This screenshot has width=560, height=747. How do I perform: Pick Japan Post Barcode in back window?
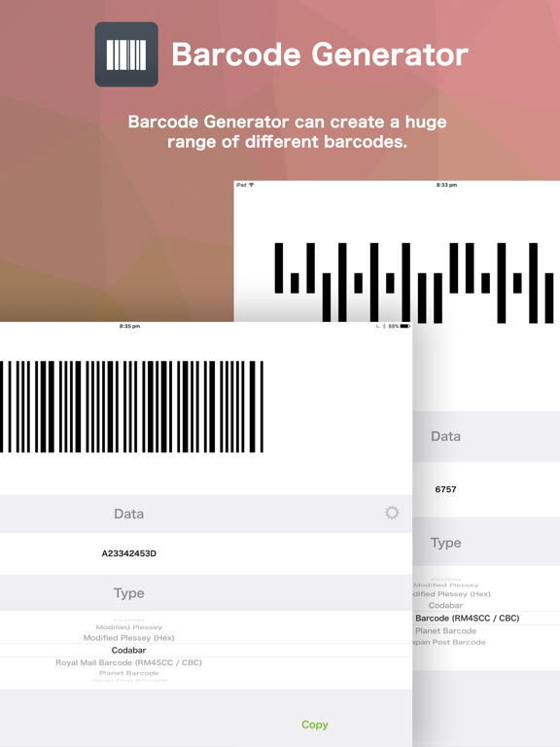coord(449,642)
